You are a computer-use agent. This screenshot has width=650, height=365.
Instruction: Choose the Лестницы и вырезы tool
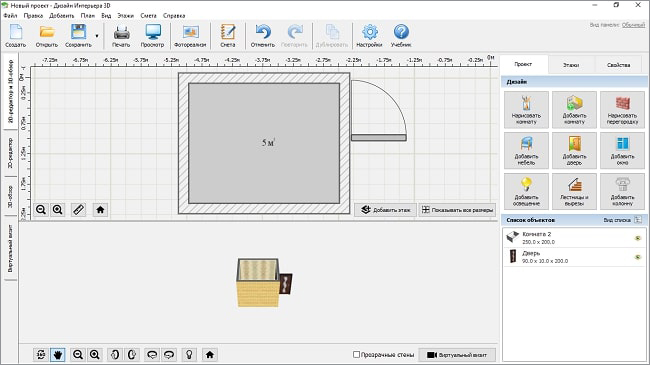(x=574, y=191)
